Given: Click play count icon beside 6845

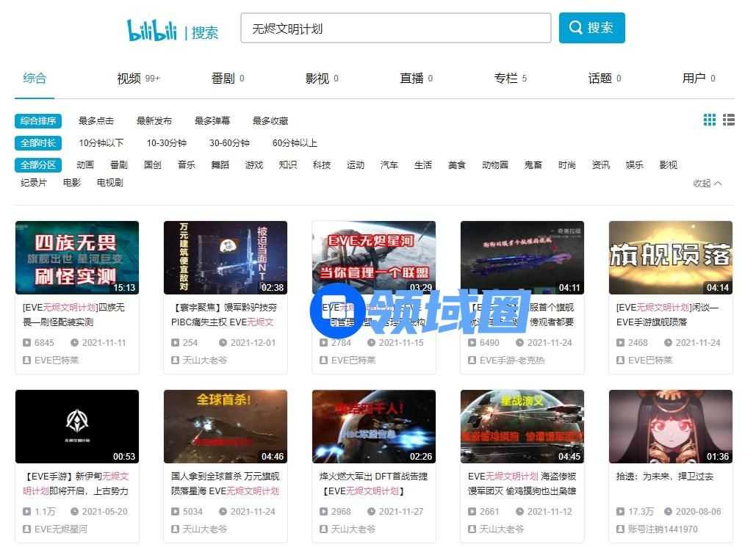Looking at the screenshot, I should 26,343.
